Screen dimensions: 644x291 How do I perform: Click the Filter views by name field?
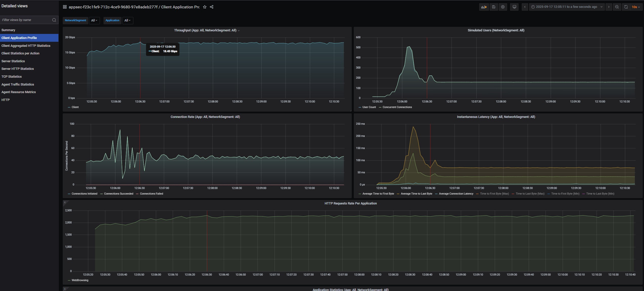pyautogui.click(x=25, y=20)
